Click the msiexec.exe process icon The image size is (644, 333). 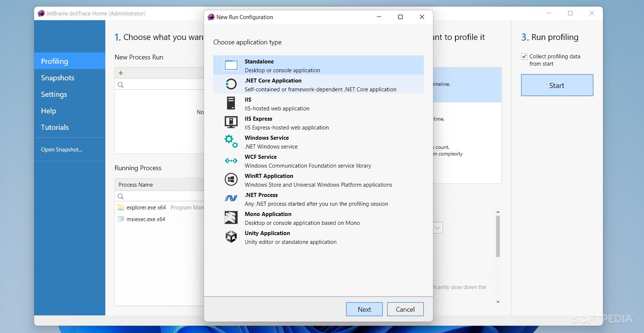click(121, 219)
